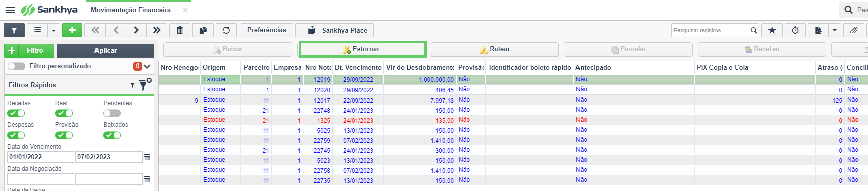
Task: Duplicate the selected record
Action: click(x=203, y=30)
